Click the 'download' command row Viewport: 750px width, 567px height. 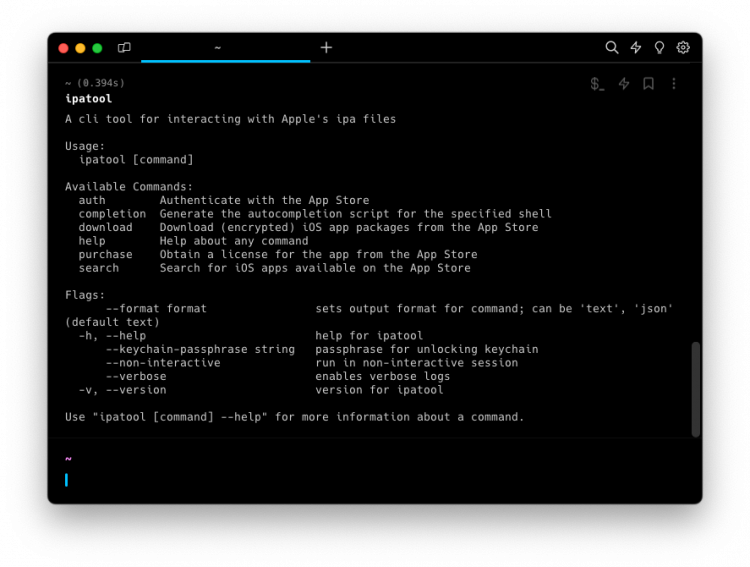(x=308, y=227)
